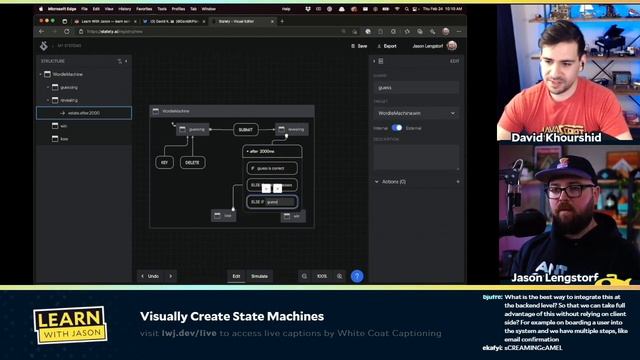The image size is (640, 360).
Task: Open the File menu in the macOS menu bar
Action: point(84,9)
